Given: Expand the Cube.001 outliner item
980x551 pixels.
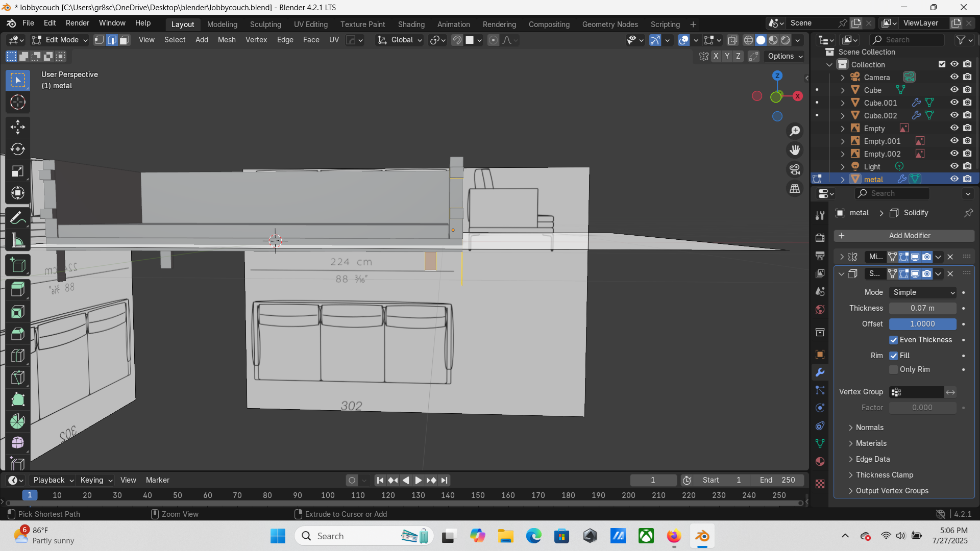Looking at the screenshot, I should coord(843,103).
